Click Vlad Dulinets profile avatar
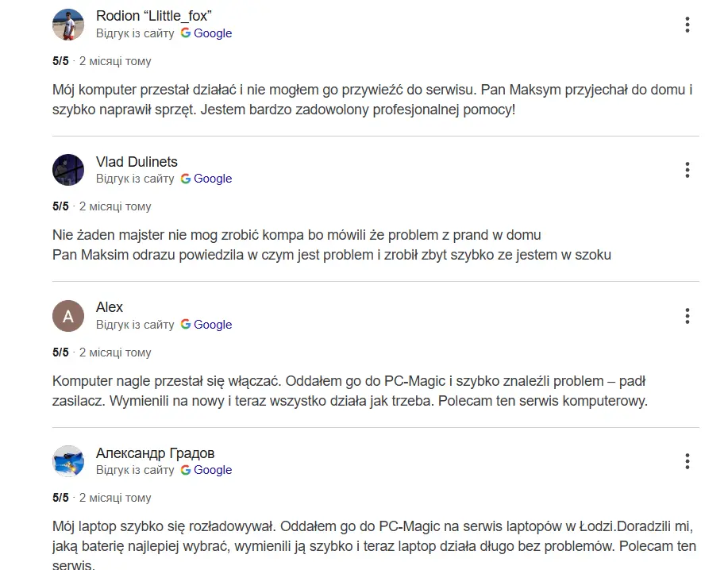 tap(68, 170)
